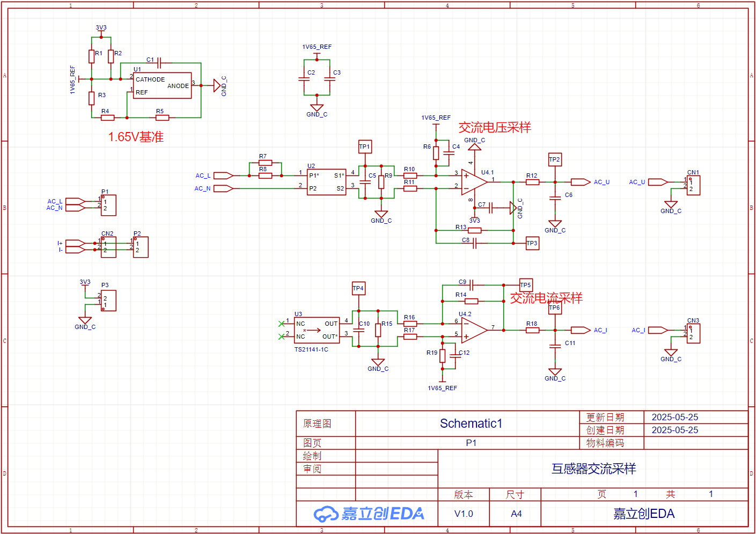Select capacitor C11 symbol
Screen dimensions: 756x534
[x=555, y=346]
